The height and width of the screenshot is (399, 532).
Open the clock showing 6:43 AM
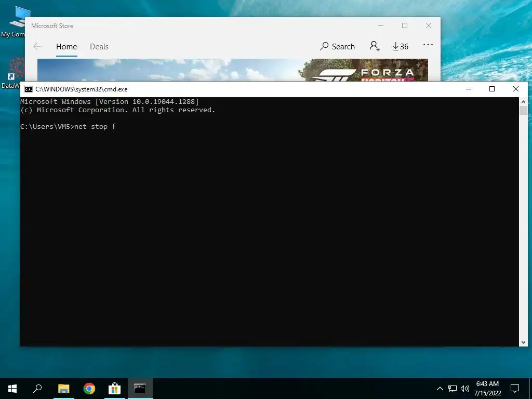point(487,389)
